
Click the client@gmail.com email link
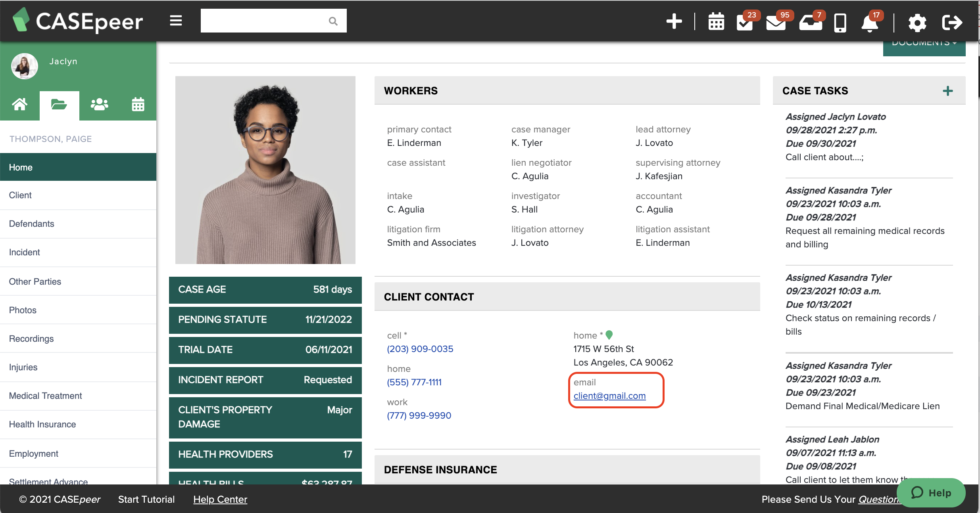(609, 396)
